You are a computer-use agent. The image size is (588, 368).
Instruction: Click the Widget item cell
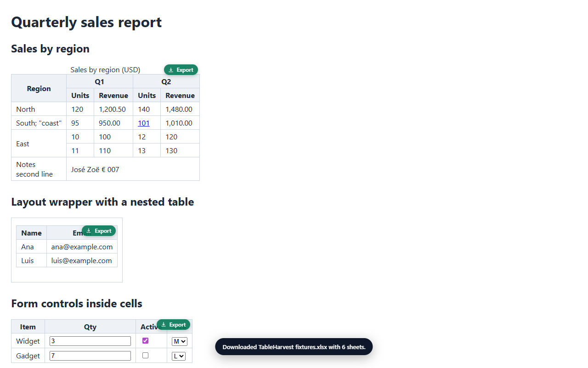point(28,341)
